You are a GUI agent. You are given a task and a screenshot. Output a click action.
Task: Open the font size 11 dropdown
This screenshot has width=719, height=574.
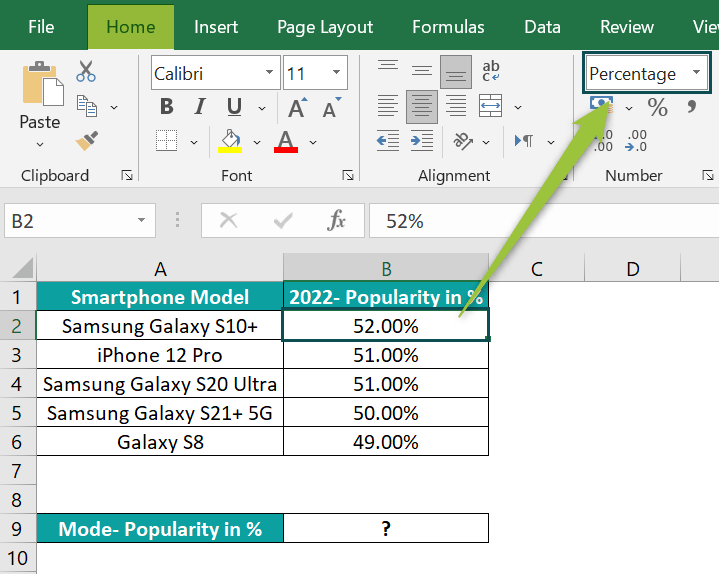click(x=337, y=72)
